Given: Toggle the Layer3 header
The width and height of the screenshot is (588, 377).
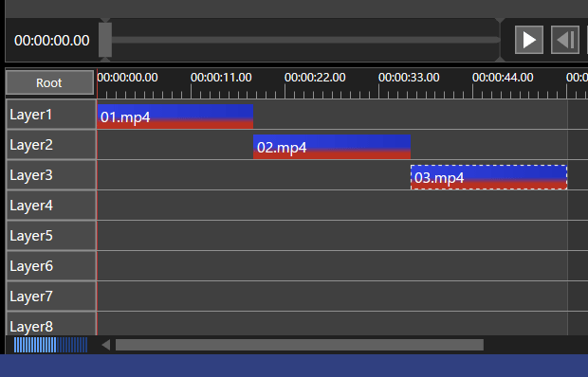Looking at the screenshot, I should (x=51, y=175).
